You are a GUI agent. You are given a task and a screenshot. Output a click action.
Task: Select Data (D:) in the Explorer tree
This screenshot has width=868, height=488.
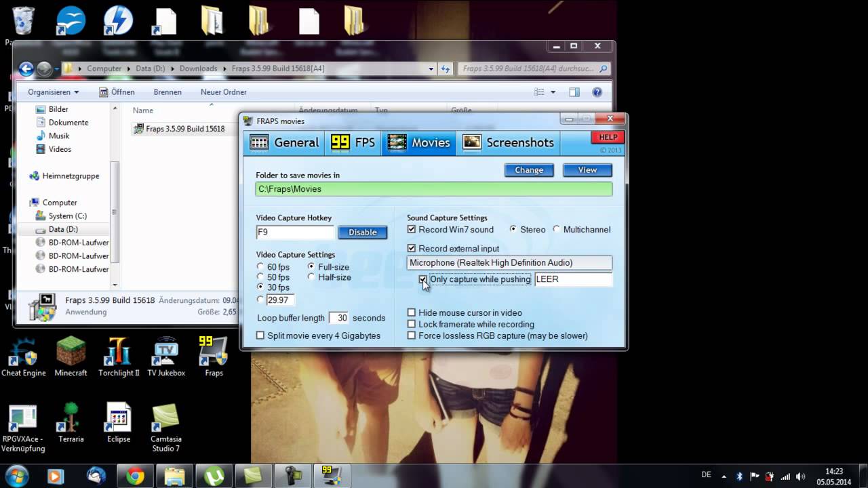(x=63, y=229)
